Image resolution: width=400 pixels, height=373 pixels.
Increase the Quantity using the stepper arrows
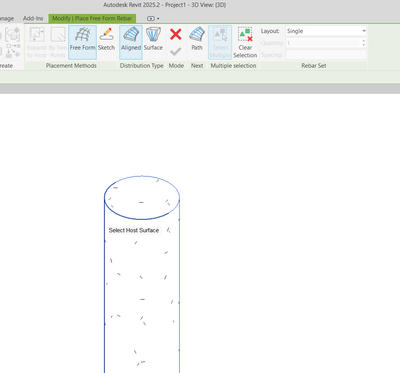[x=364, y=41]
